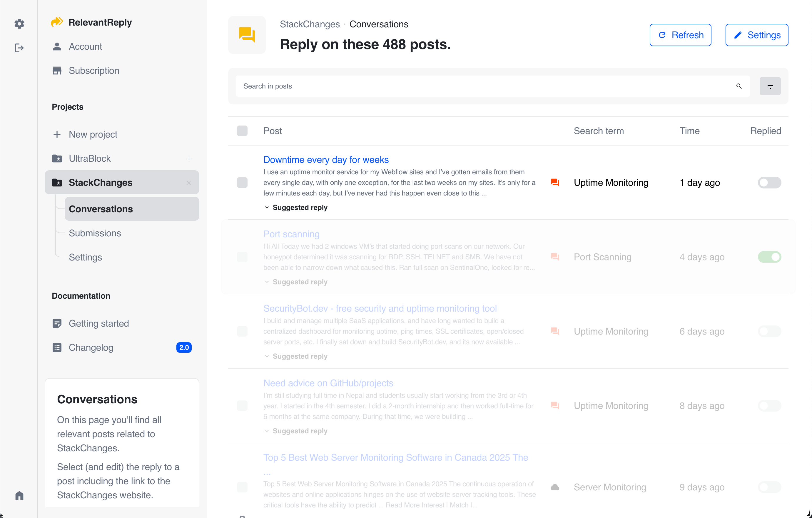Open the Port scanning post link
Screen dimensions: 812x518
tap(291, 234)
